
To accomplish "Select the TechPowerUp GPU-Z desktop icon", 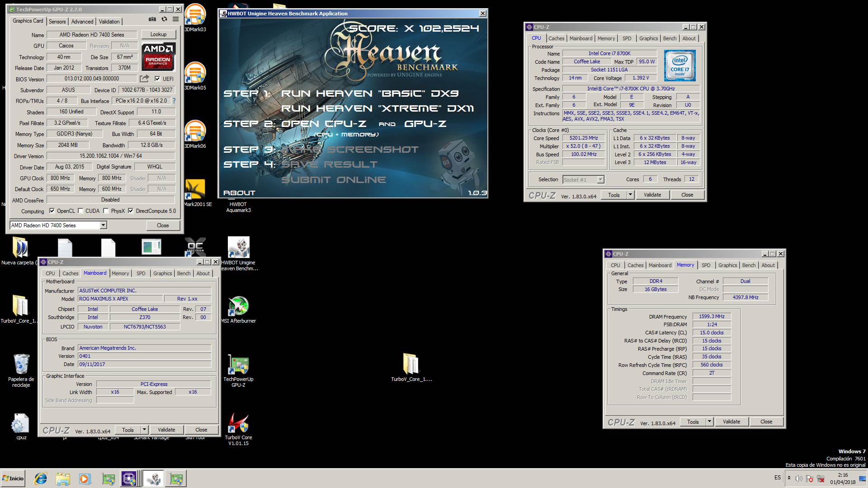I will coord(238,371).
